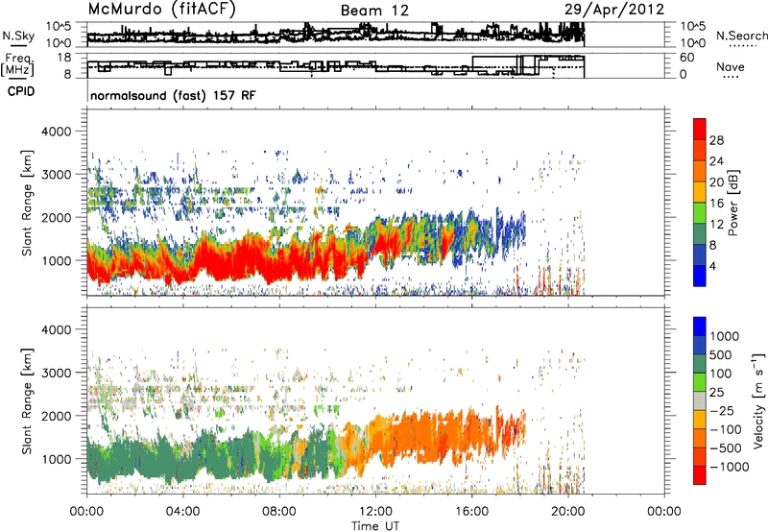
Task: Choose the dark green 8–12 dB Power swatch
Action: click(700, 234)
